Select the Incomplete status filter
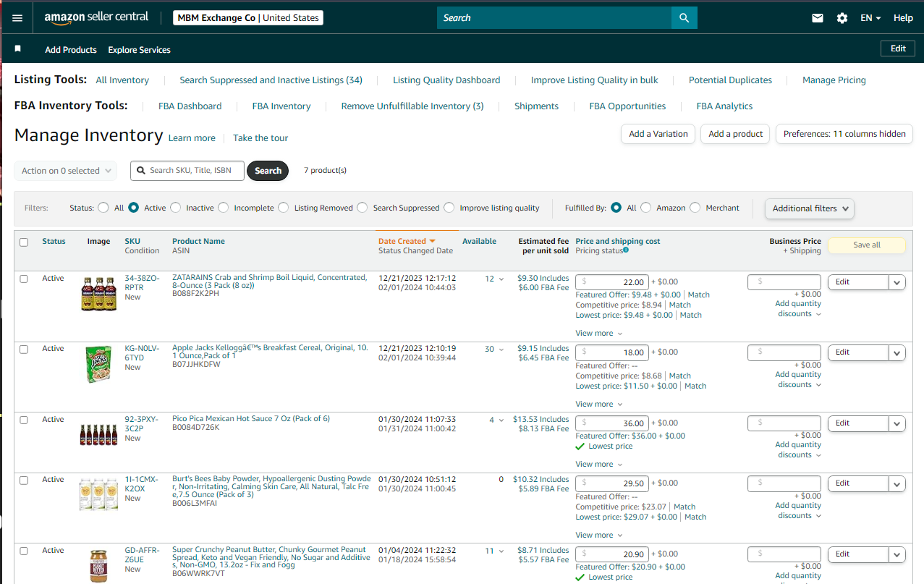 tap(223, 208)
